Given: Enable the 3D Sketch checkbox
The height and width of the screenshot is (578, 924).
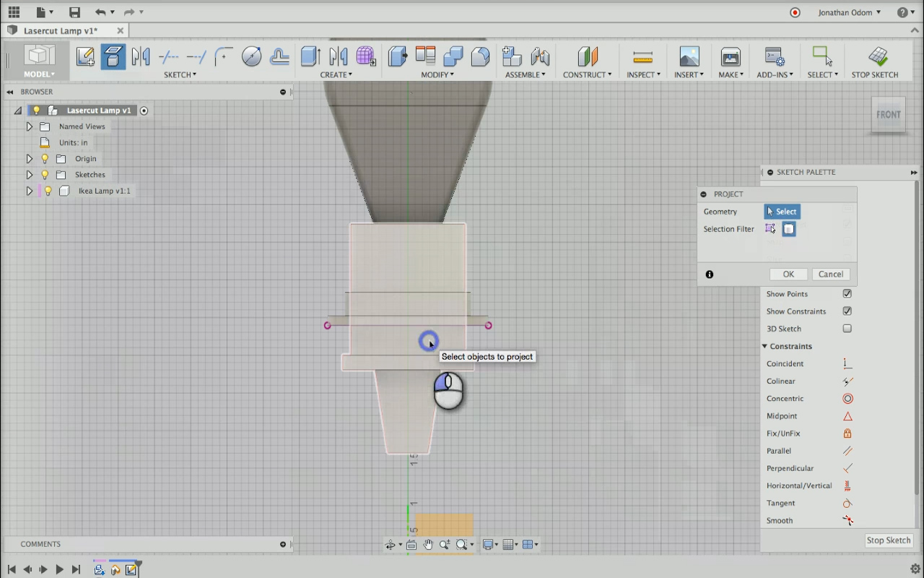Looking at the screenshot, I should tap(847, 329).
